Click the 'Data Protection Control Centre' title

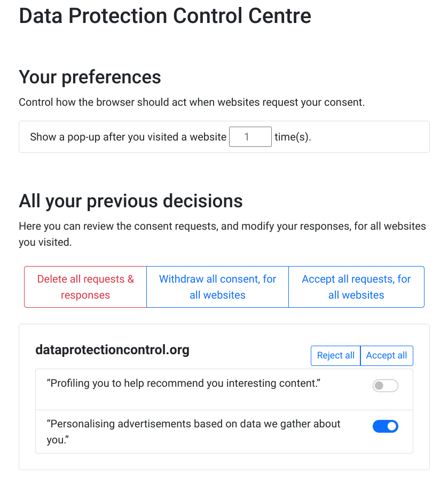(165, 16)
